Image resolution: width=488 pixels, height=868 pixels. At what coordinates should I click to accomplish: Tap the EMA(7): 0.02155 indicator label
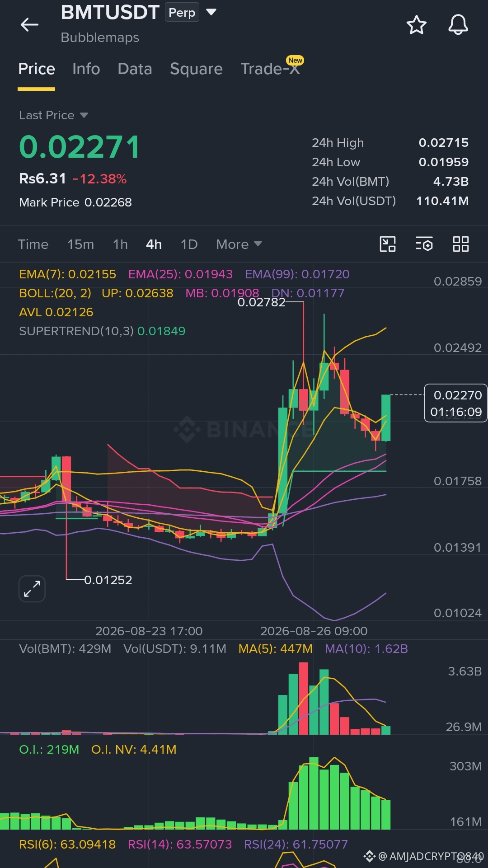(67, 274)
